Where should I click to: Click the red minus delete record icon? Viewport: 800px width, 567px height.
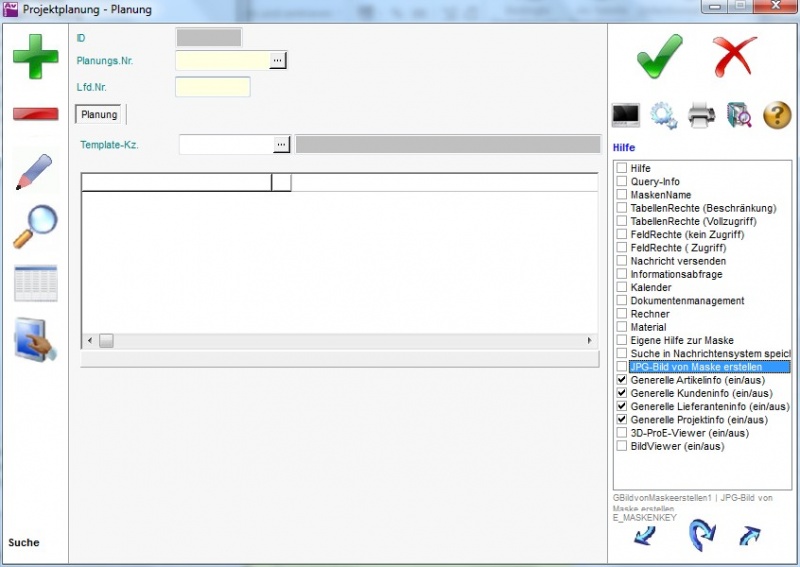[x=35, y=113]
